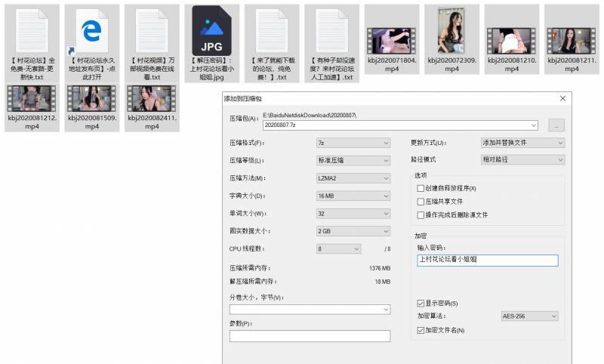The image size is (604, 364).
Task: Click the browse button beside archive name
Action: [x=556, y=125]
